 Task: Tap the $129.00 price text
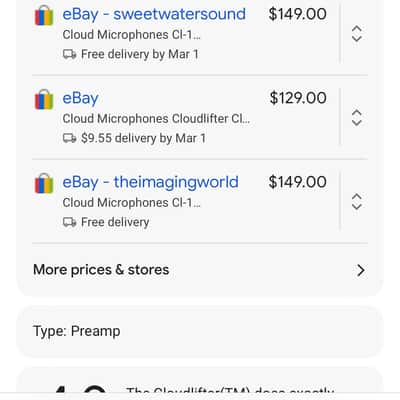tap(298, 98)
